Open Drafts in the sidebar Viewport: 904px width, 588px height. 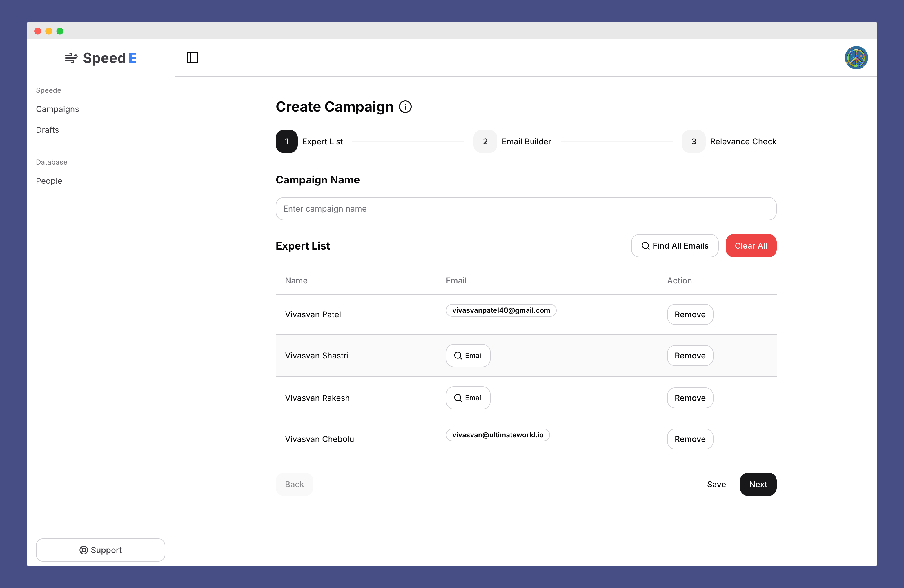click(x=47, y=130)
